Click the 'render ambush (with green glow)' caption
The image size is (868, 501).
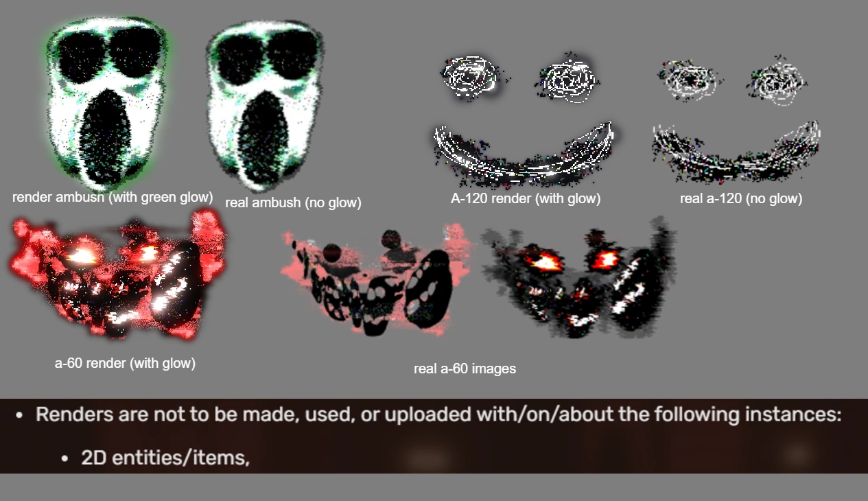tap(113, 198)
